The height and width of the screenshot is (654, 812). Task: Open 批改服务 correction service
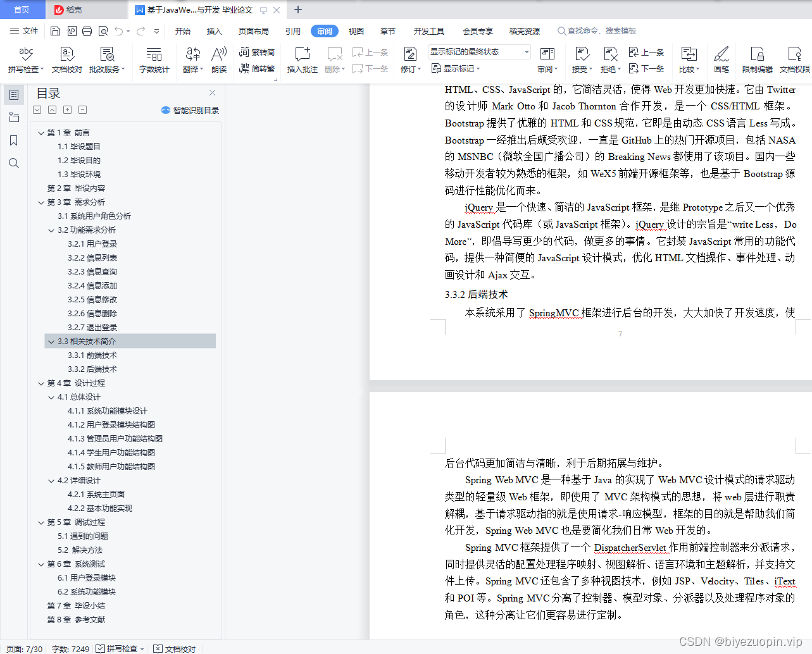pos(107,60)
